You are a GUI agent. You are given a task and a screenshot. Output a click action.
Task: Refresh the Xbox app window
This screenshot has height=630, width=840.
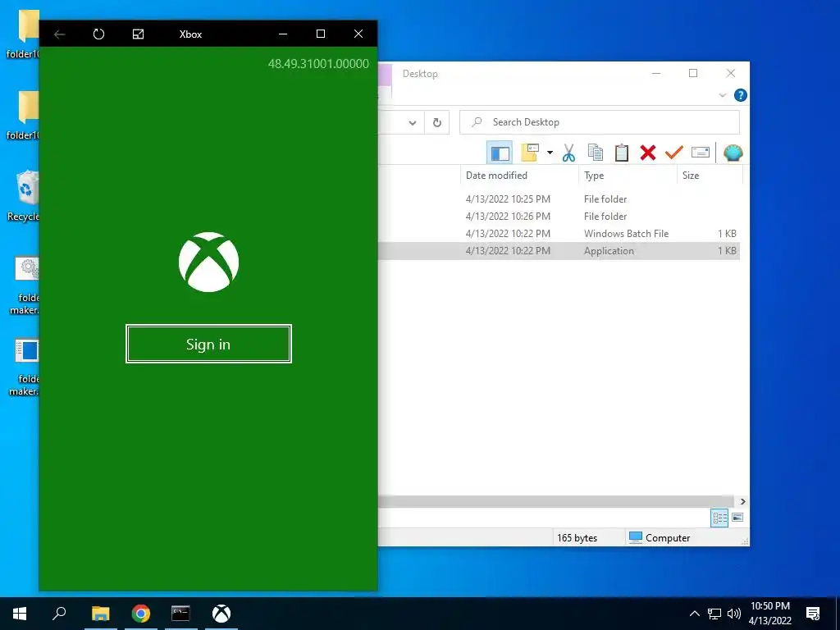pyautogui.click(x=98, y=34)
